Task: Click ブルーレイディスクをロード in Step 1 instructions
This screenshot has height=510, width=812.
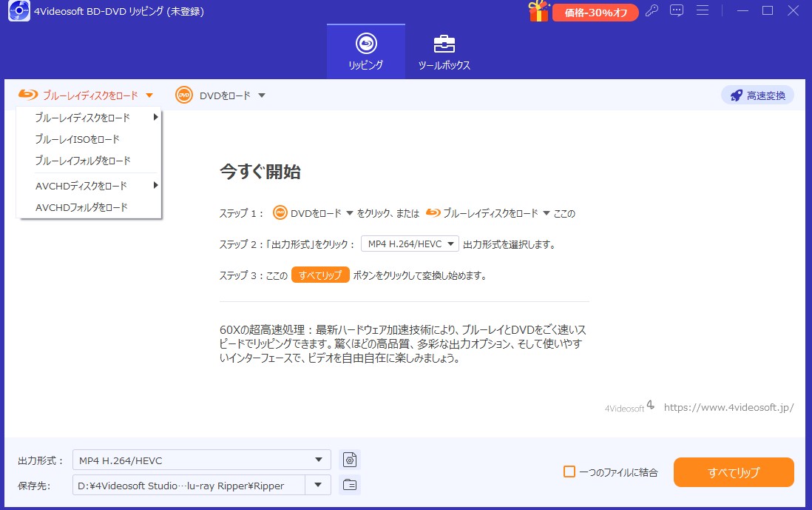Action: (490, 213)
